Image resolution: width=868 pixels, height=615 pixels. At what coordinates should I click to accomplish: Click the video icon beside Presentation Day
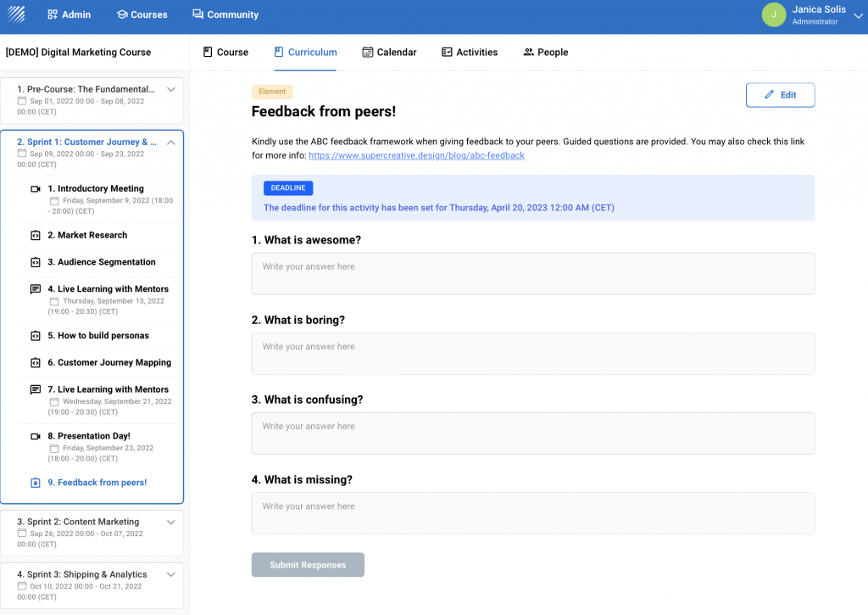[x=36, y=437]
